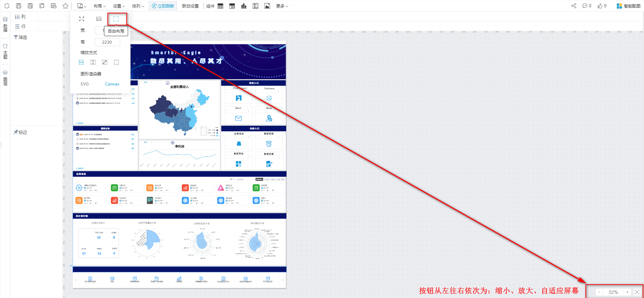The height and width of the screenshot is (298, 644).
Task: Click the zoom out minus button
Action: coord(599,292)
